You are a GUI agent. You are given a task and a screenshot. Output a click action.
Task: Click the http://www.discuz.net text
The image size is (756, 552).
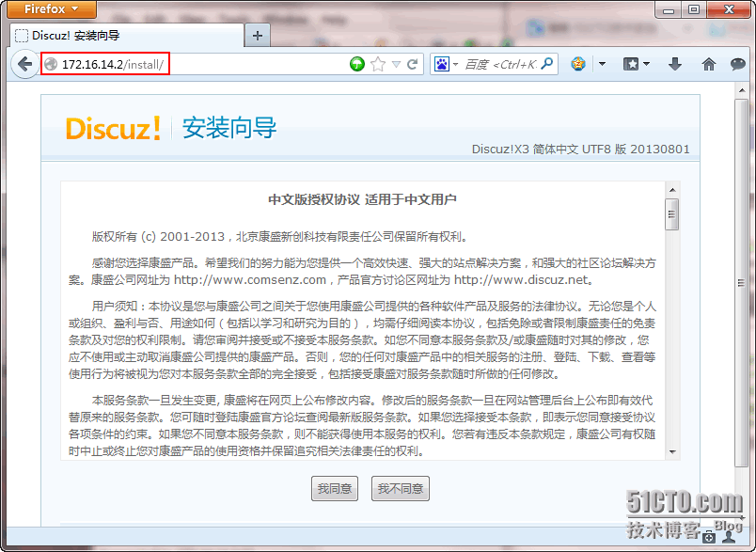pyautogui.click(x=521, y=279)
